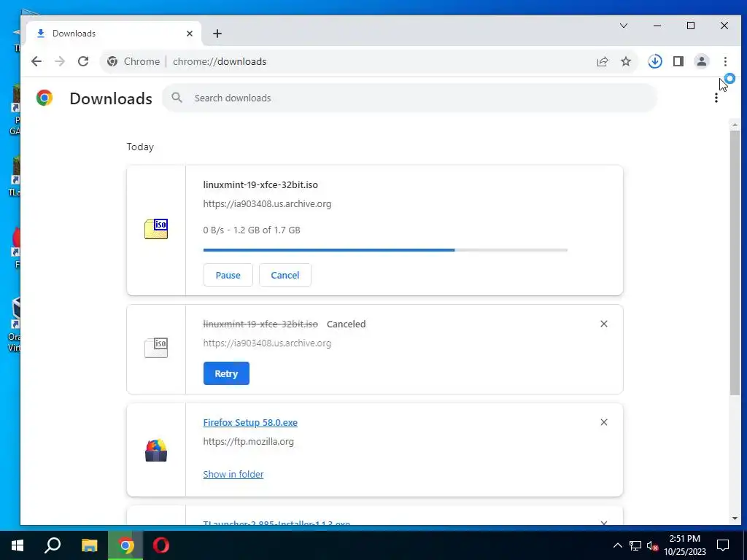Click the Firefox installer file icon

156,450
